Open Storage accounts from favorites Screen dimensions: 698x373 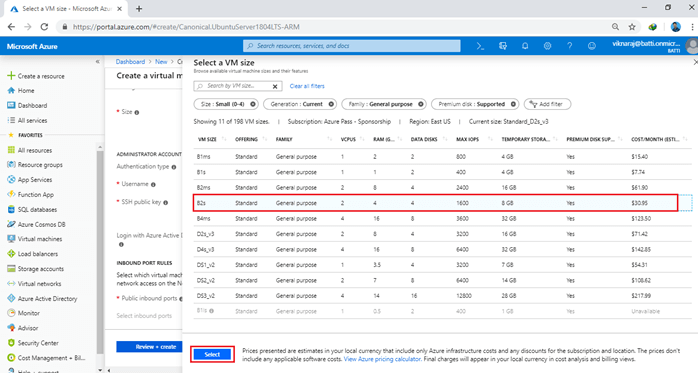tap(35, 269)
